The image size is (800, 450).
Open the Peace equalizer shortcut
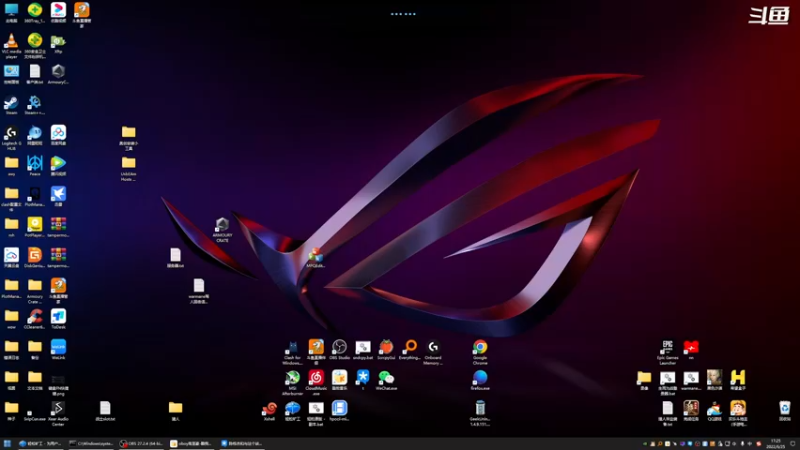point(35,163)
